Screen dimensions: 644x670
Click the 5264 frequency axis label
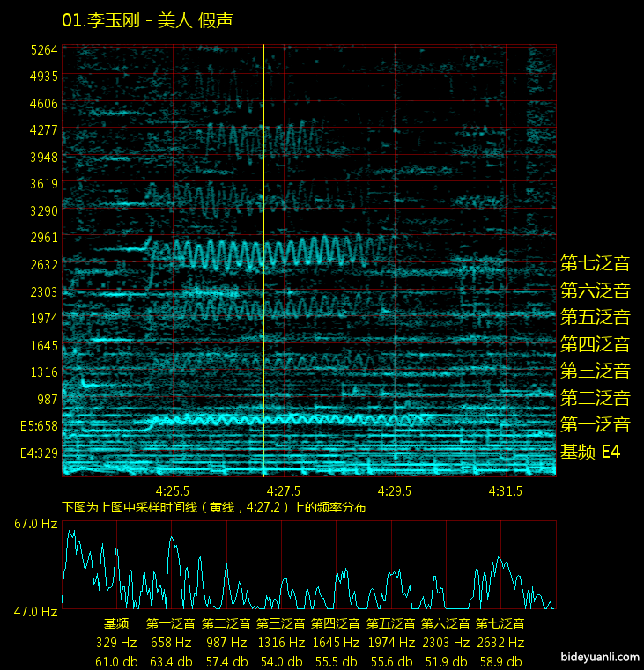pos(43,49)
